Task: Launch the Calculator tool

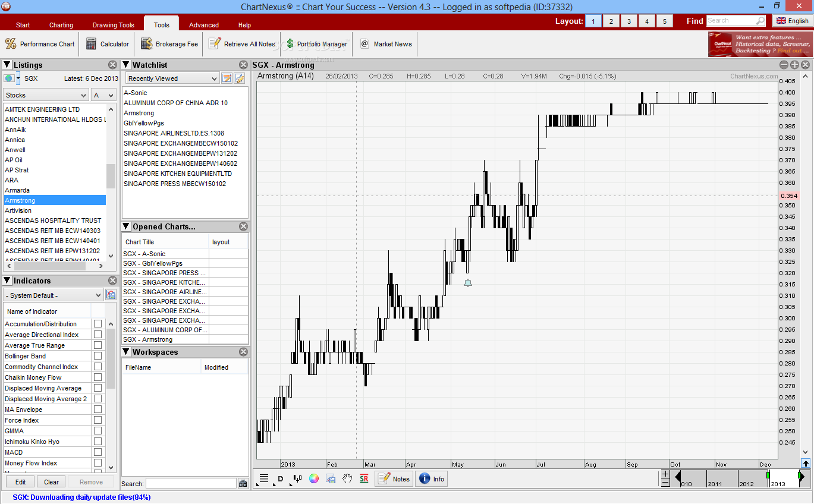Action: [108, 44]
